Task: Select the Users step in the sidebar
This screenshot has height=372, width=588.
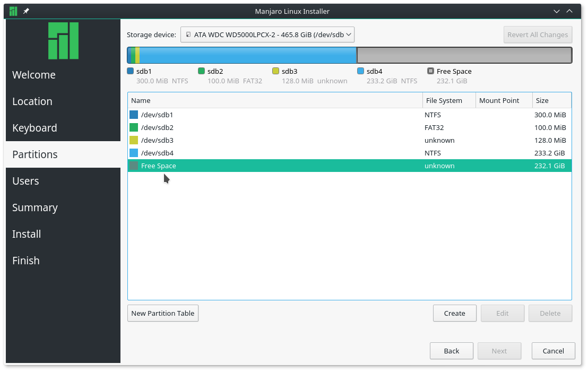Action: [25, 181]
